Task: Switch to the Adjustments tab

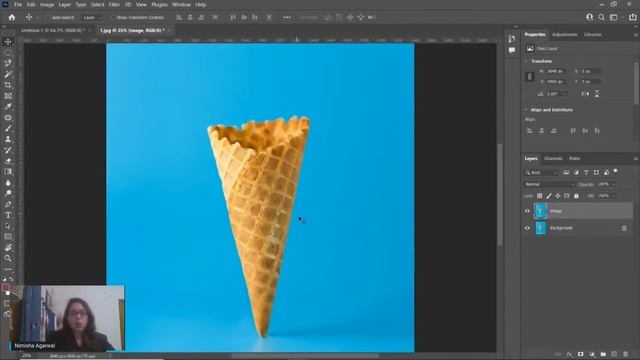Action: (x=564, y=35)
